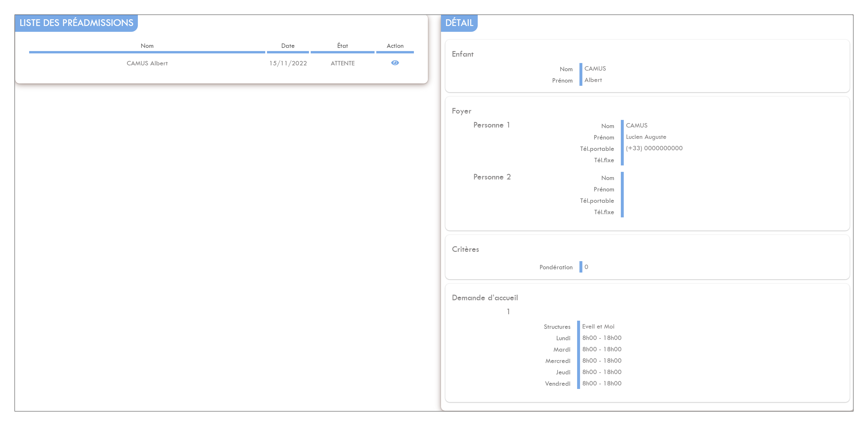Click the LISTE DES PRÉADMISSIONS title
868x426 pixels.
(x=76, y=22)
